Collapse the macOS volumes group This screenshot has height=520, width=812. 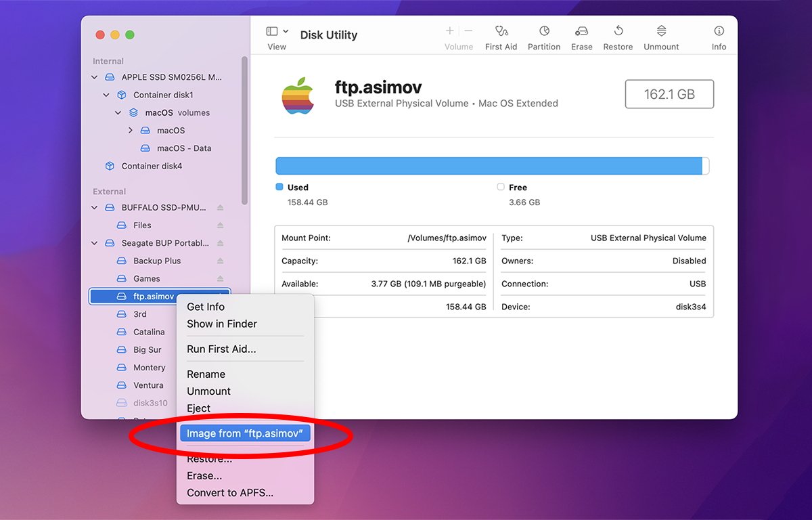118,113
